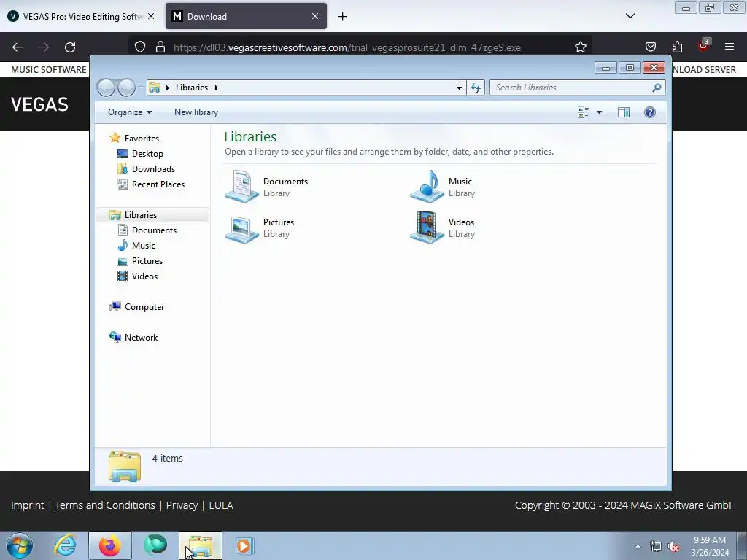This screenshot has width=747, height=560.
Task: Select Favorites star in navigation pane
Action: [x=115, y=138]
